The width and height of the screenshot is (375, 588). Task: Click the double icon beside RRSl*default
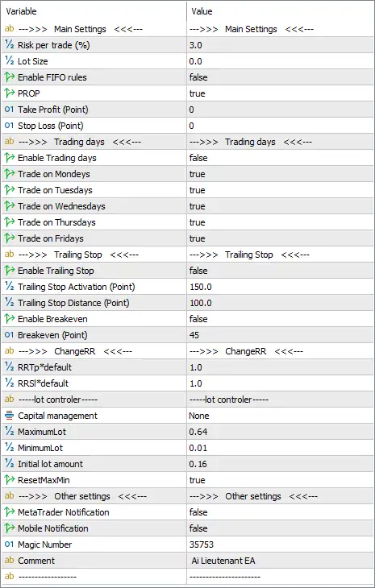[x=9, y=383]
